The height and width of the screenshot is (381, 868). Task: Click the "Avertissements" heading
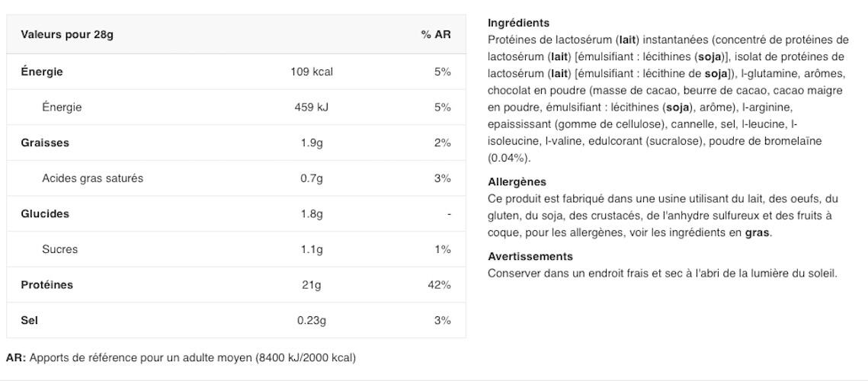coord(530,257)
